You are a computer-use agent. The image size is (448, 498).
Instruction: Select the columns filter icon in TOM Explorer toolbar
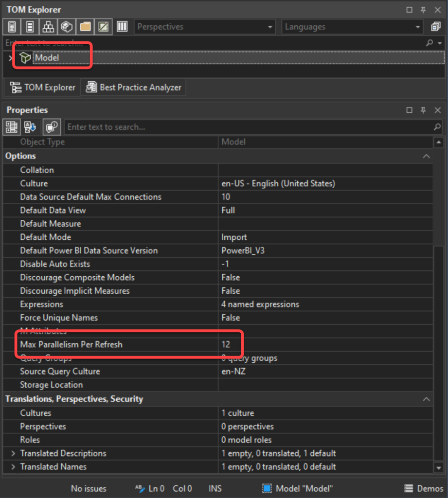click(x=122, y=26)
